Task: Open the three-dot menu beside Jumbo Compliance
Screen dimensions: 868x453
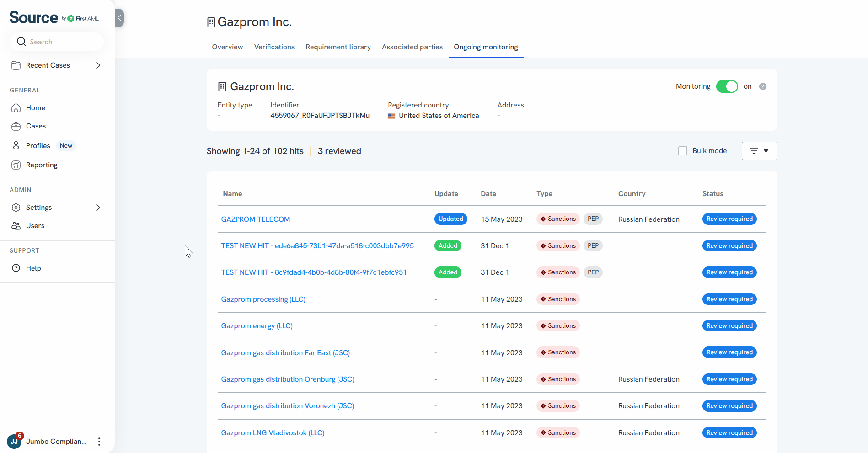Action: [x=99, y=442]
